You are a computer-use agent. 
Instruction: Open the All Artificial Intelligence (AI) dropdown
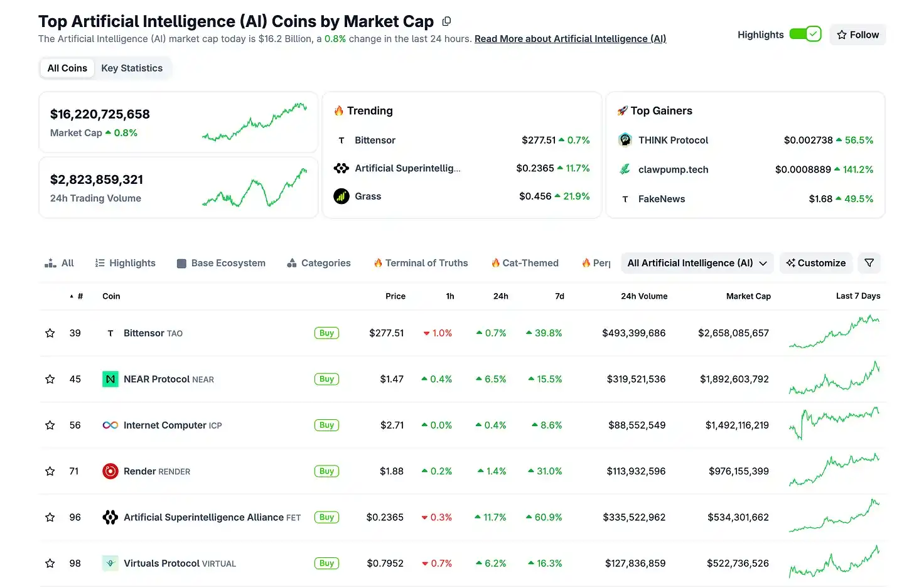(x=697, y=263)
